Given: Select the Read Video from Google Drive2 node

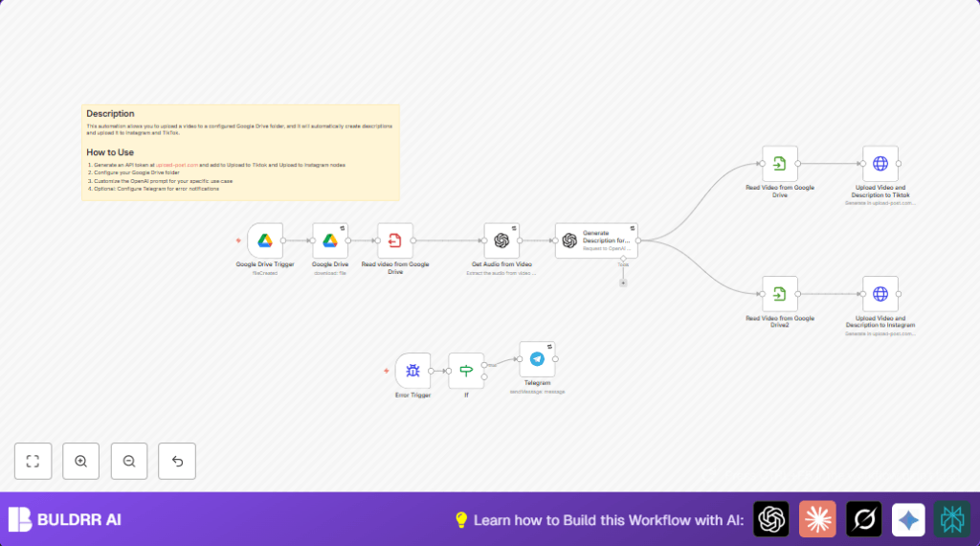Looking at the screenshot, I should click(x=779, y=294).
